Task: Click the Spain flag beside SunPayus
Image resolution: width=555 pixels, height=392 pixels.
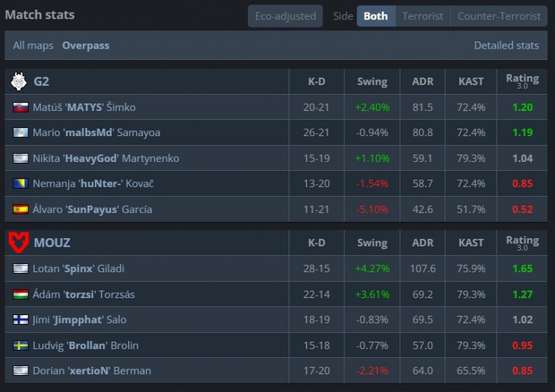Action: 21,209
